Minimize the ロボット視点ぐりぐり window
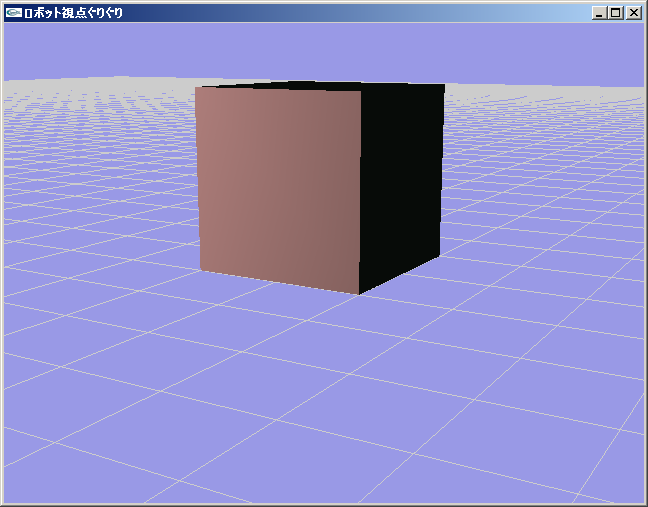The width and height of the screenshot is (648, 507). coord(599,13)
